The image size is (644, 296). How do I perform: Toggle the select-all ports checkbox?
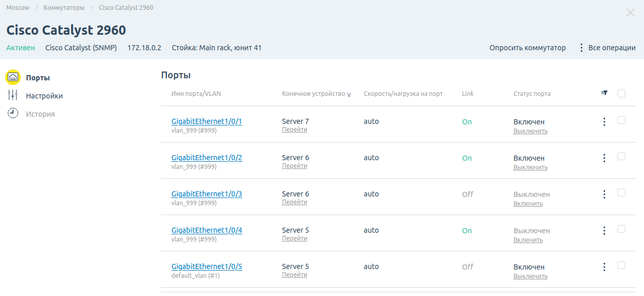621,94
